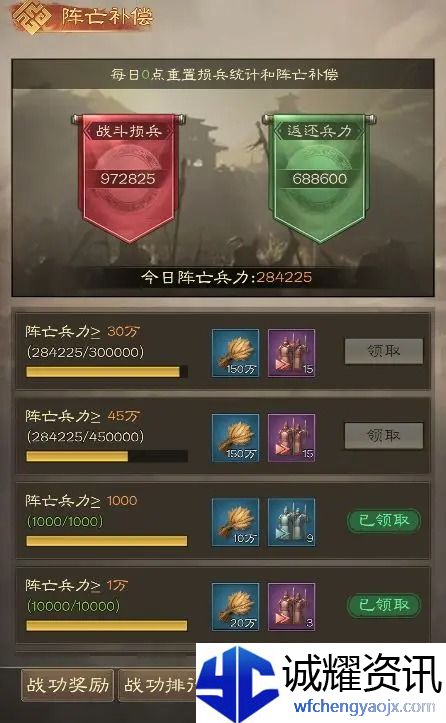This screenshot has width=446, height=723.
Task: Tap the 阵亡补偿 title emblem icon
Action: click(x=31, y=18)
